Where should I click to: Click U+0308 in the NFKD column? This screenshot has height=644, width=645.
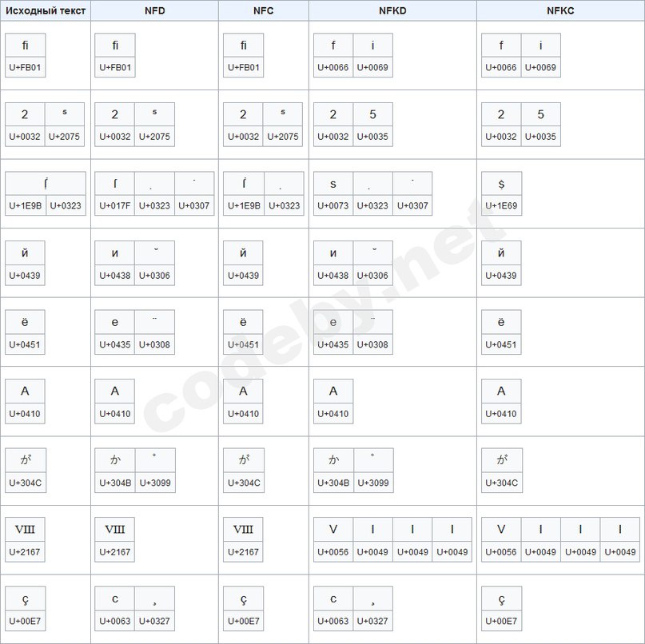(372, 344)
